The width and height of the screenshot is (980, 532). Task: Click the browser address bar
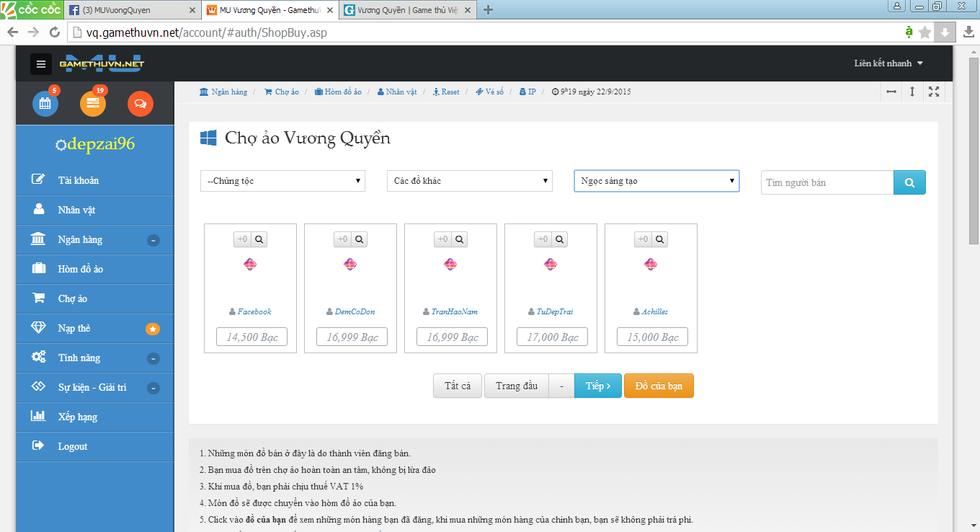[x=484, y=32]
